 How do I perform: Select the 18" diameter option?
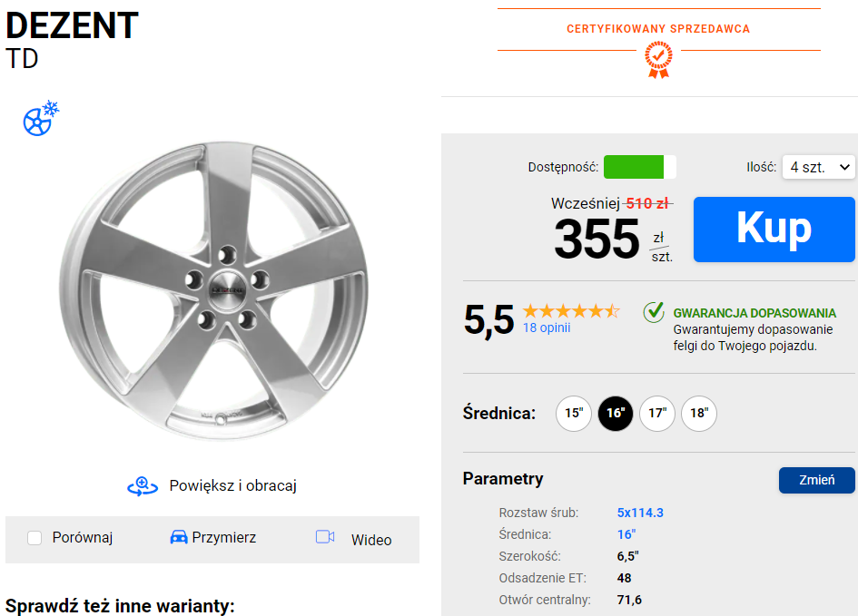(699, 413)
